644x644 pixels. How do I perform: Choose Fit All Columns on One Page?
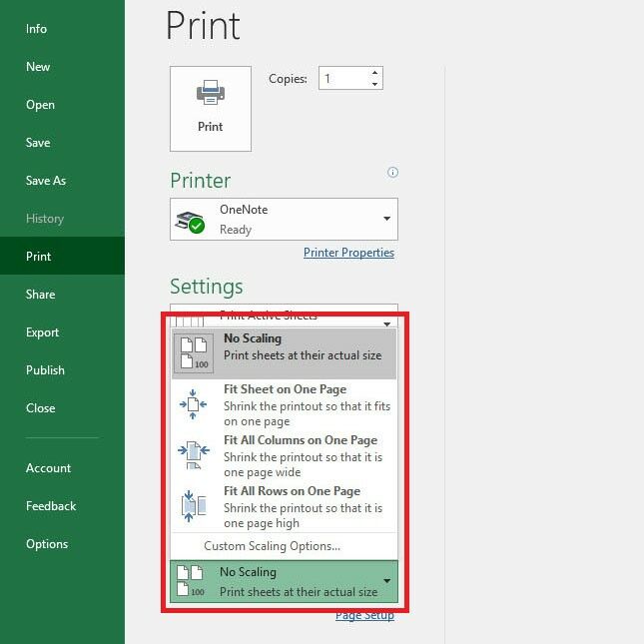[x=284, y=456]
